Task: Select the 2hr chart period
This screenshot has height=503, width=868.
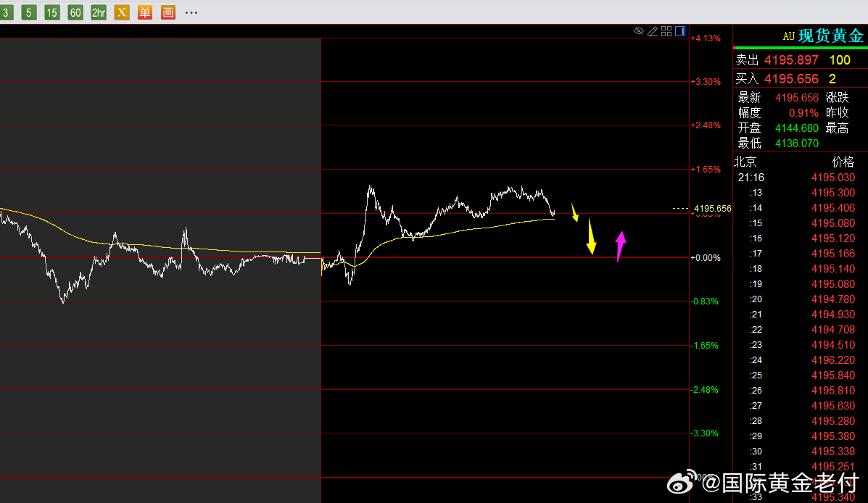Action: [99, 12]
